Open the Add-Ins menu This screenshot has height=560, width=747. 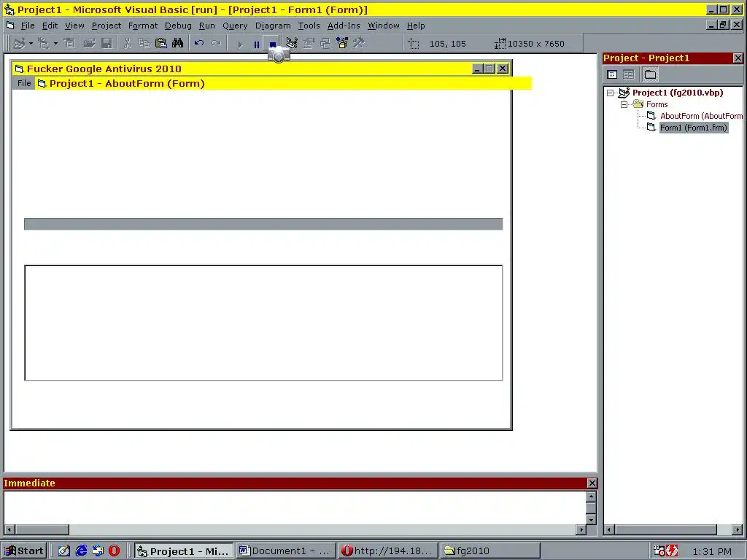click(x=344, y=26)
